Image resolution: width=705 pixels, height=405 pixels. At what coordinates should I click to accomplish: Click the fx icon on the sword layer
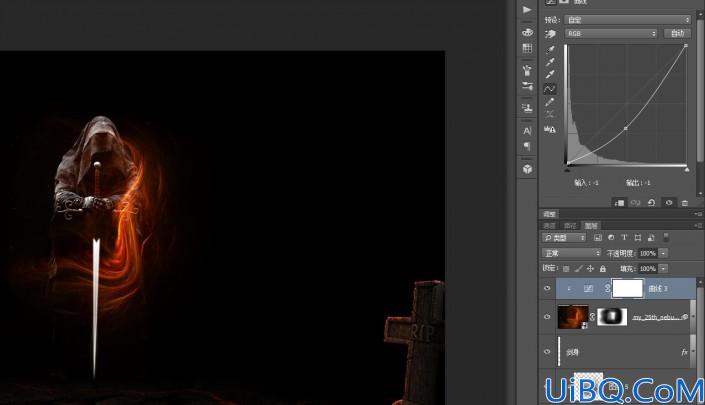click(684, 352)
